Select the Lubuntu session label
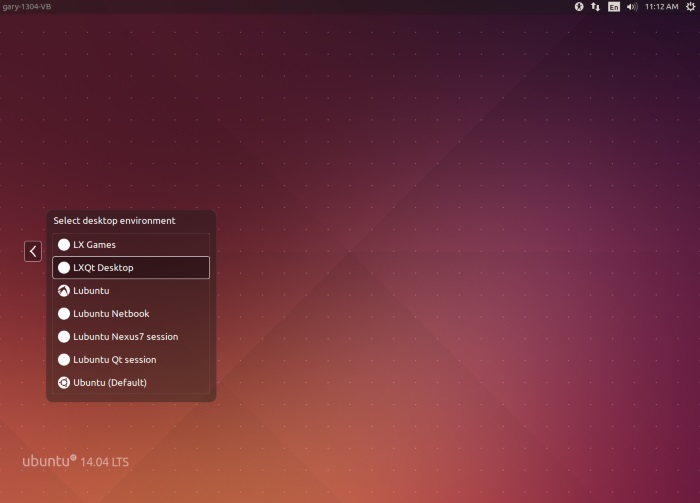Image resolution: width=700 pixels, height=503 pixels. point(91,291)
